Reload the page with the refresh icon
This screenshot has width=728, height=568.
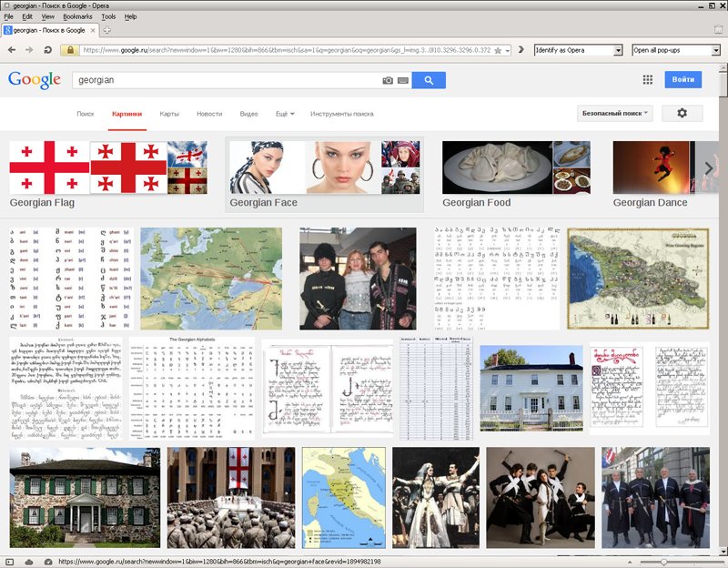(47, 50)
